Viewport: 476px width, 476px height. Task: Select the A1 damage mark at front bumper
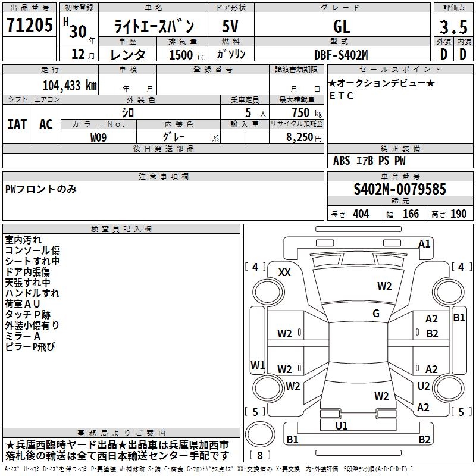pos(424,243)
